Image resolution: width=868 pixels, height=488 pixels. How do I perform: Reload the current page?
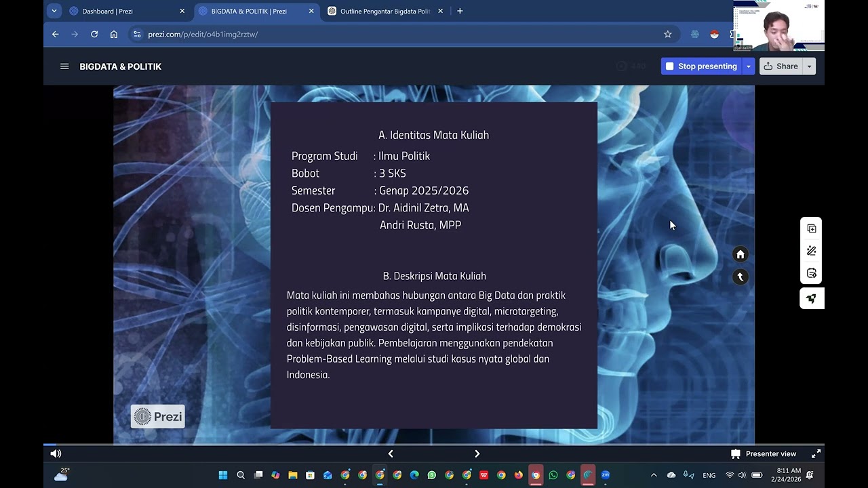click(94, 34)
